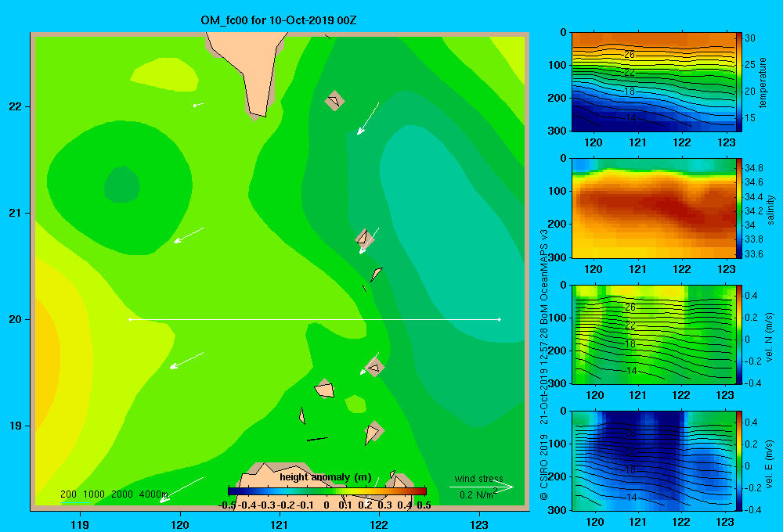Select the white transect line at latitude 20

tap(315, 319)
